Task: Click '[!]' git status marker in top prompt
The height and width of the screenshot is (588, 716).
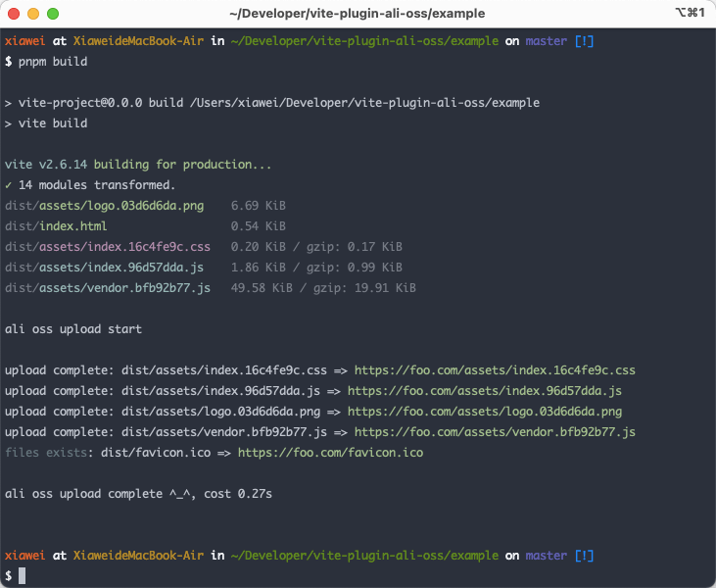Action: coord(584,41)
